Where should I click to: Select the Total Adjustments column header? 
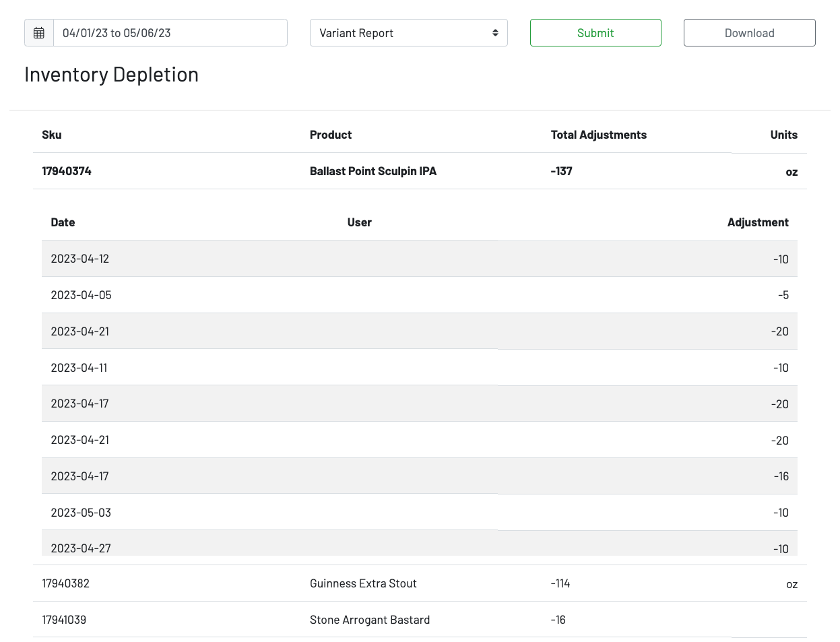(598, 135)
